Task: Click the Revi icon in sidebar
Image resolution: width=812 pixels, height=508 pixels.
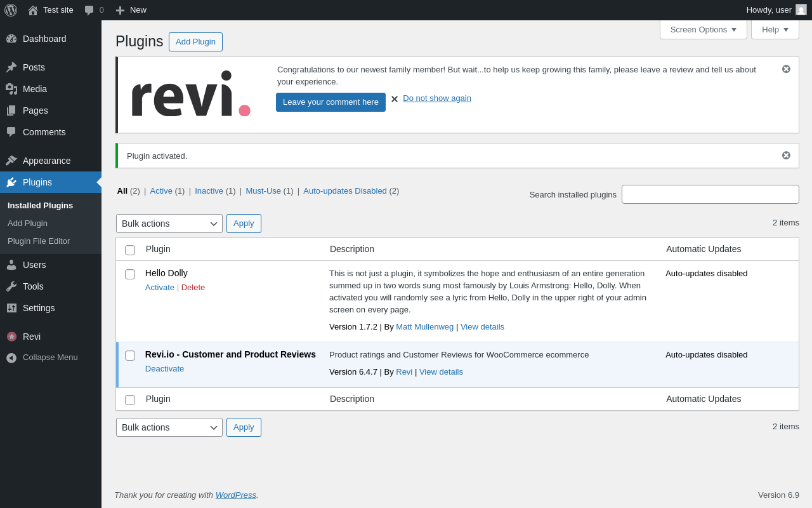Action: click(x=11, y=337)
